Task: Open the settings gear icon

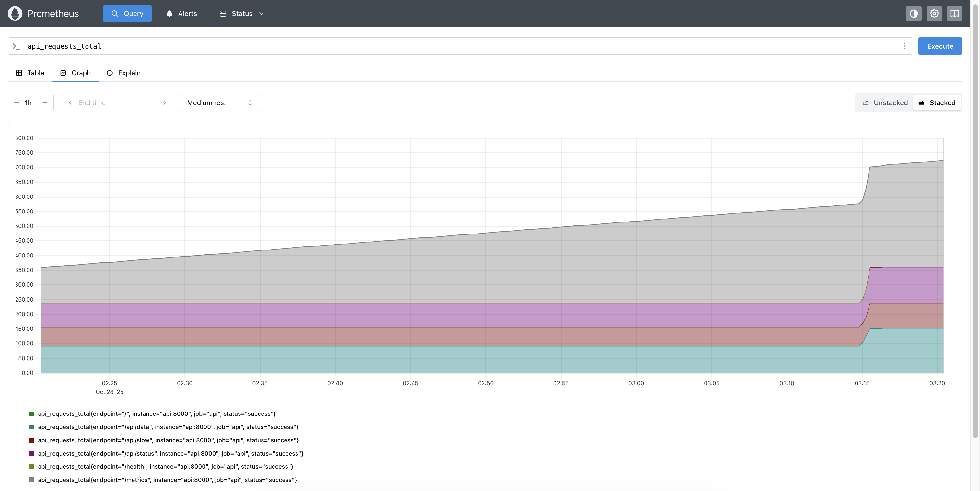Action: point(934,13)
